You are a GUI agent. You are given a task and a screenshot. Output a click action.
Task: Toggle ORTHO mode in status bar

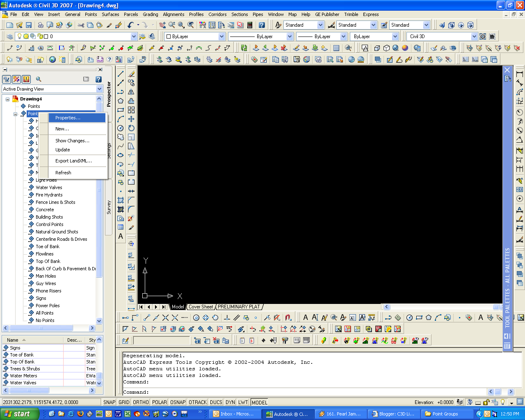pyautogui.click(x=141, y=402)
